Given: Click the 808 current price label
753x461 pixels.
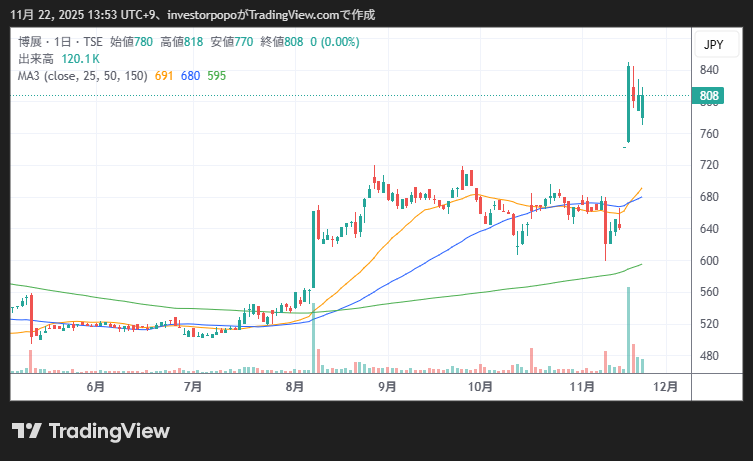Looking at the screenshot, I should coord(710,97).
